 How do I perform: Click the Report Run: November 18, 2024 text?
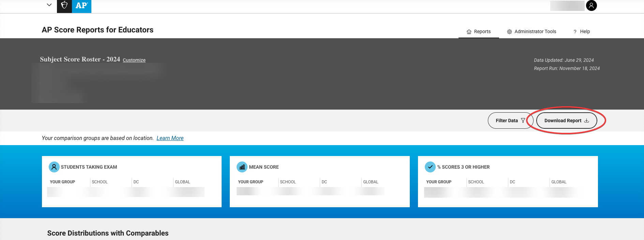(x=567, y=68)
